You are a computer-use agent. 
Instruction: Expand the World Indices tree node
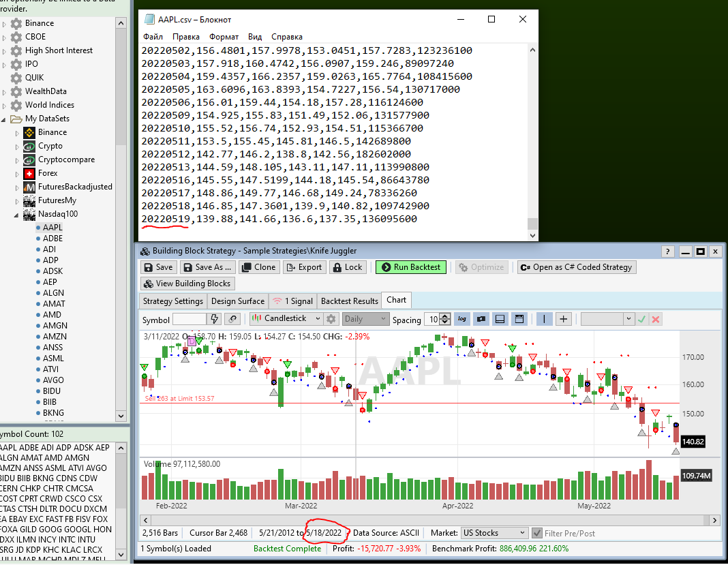(x=5, y=105)
